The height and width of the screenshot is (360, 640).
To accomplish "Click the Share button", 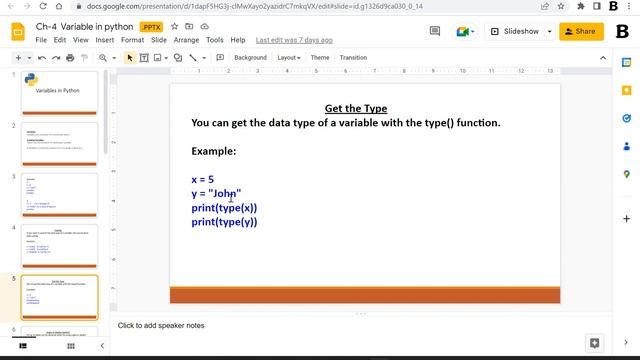I will (581, 31).
